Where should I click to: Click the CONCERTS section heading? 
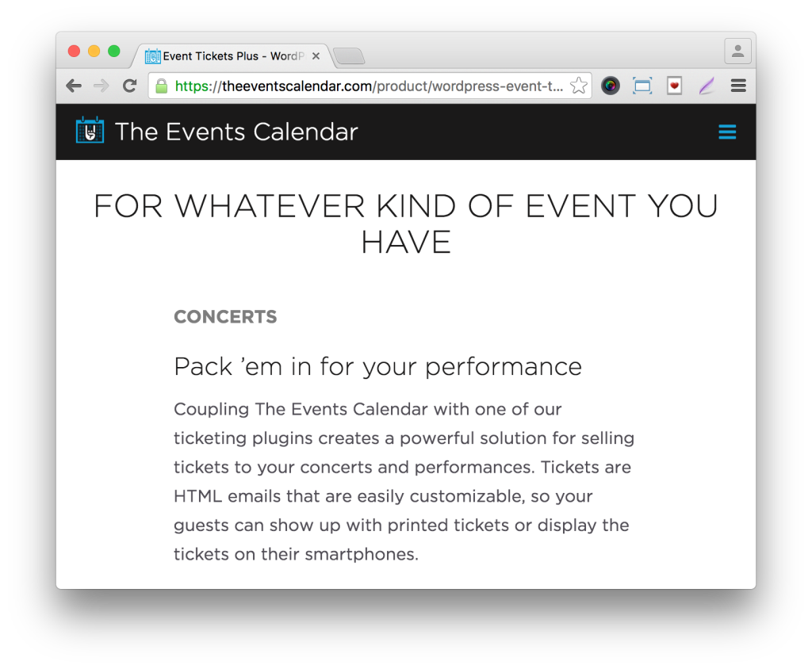225,316
